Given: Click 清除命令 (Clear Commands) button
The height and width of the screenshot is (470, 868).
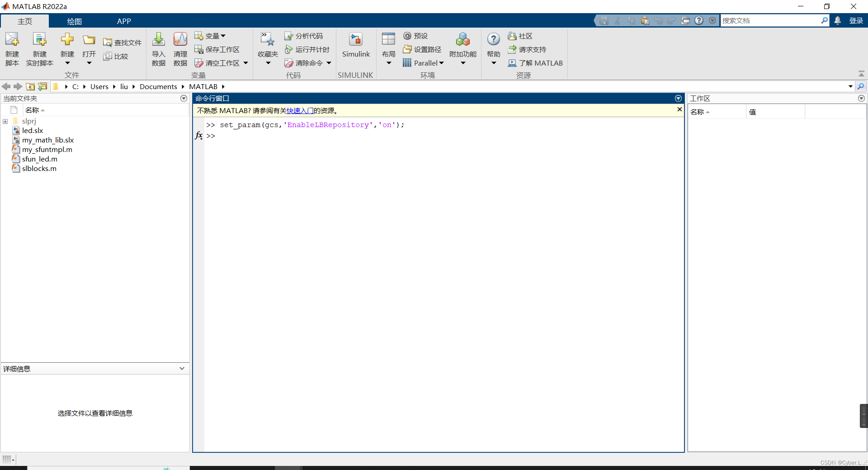Looking at the screenshot, I should [303, 63].
